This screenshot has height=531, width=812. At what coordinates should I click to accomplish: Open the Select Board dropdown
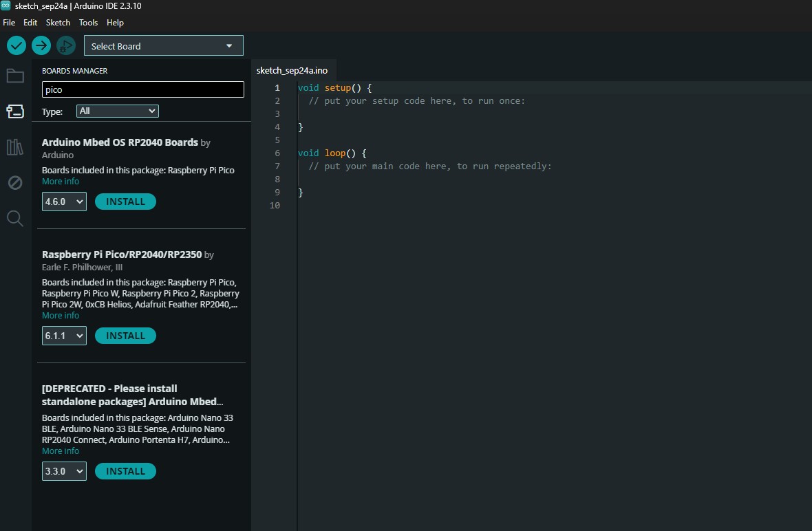(x=164, y=45)
